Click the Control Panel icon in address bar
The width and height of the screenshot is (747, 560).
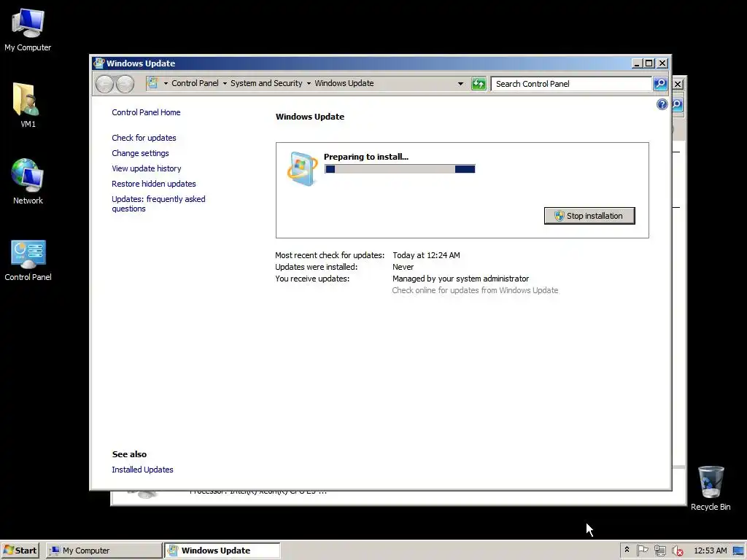(x=152, y=83)
